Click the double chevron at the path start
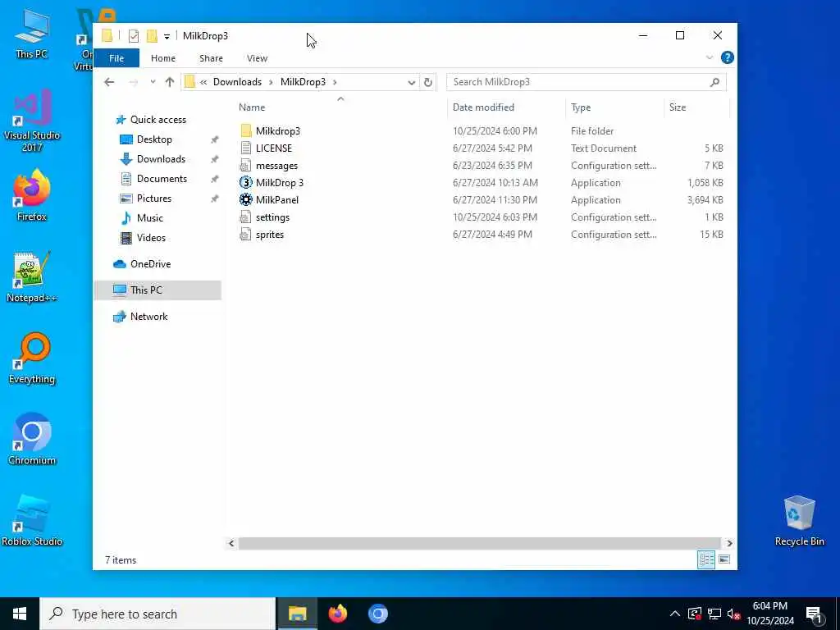The width and height of the screenshot is (840, 630). [203, 82]
